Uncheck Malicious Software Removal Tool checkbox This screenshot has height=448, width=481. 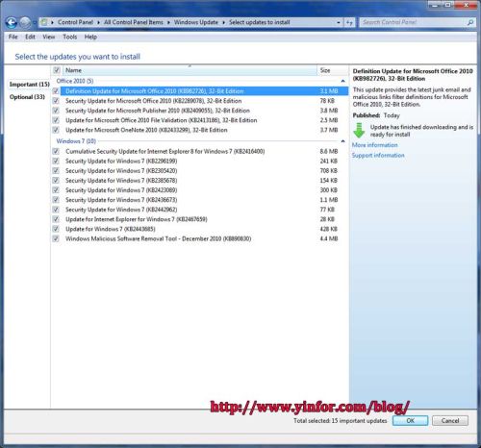point(56,238)
